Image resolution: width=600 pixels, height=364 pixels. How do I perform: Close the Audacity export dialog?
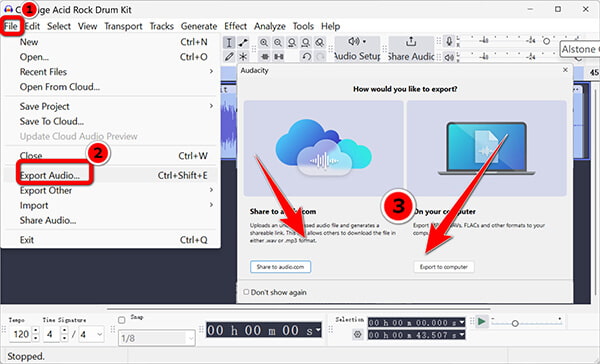click(x=565, y=70)
